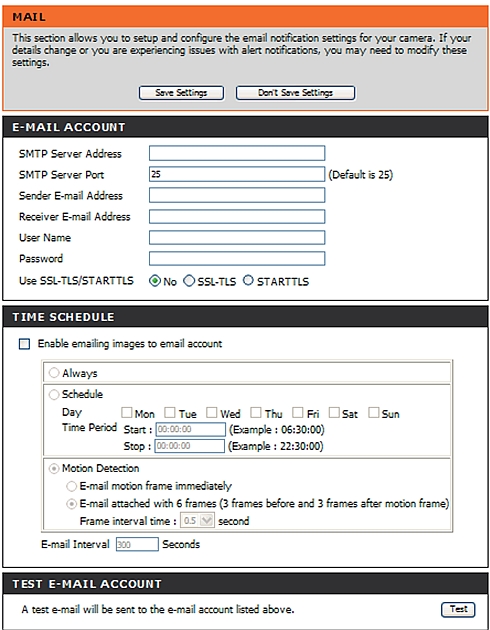Select No for SSL-TLS/STARTTLS

[x=155, y=280]
